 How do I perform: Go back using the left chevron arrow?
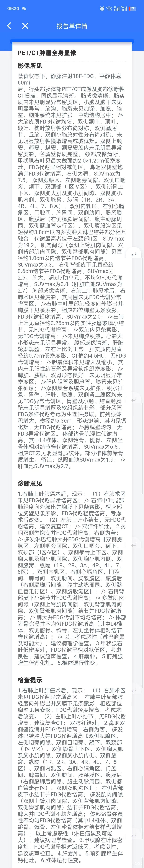(9, 26)
